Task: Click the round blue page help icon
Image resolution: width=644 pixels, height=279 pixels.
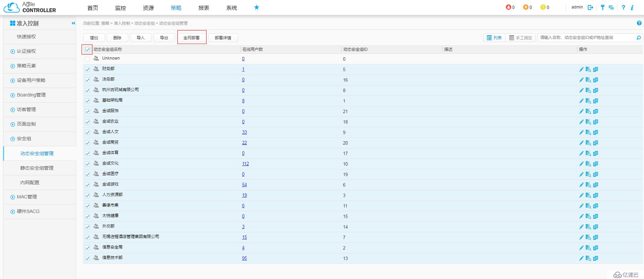Action: coord(639,23)
